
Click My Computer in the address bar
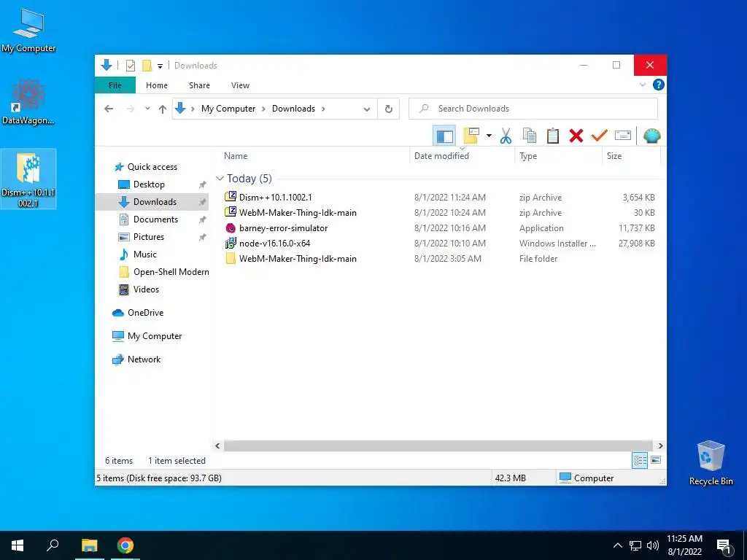point(228,109)
